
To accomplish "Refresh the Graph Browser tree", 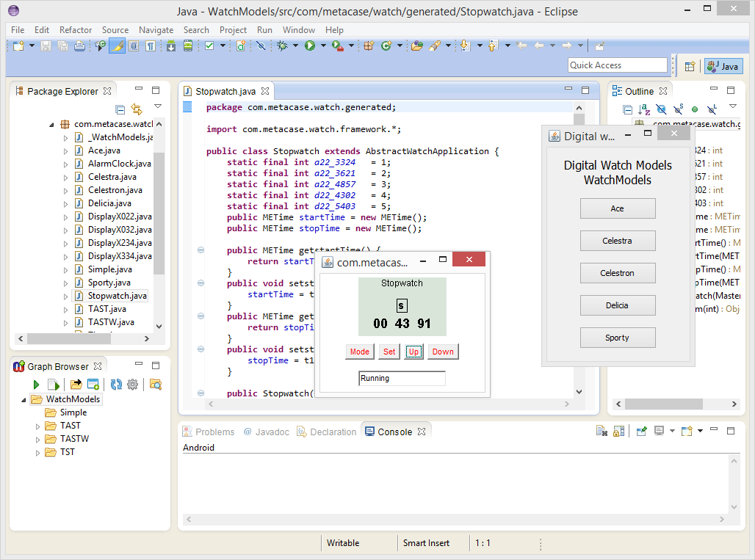I will 117,384.
